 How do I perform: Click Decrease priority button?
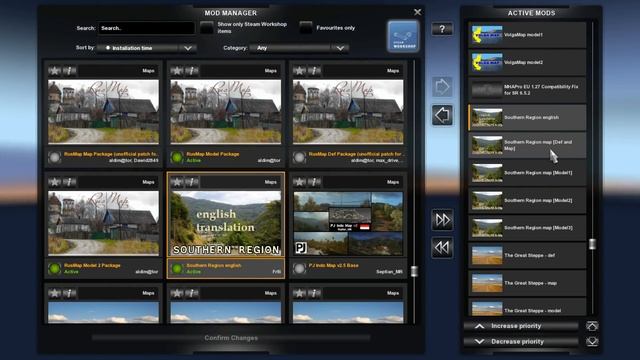pyautogui.click(x=521, y=341)
